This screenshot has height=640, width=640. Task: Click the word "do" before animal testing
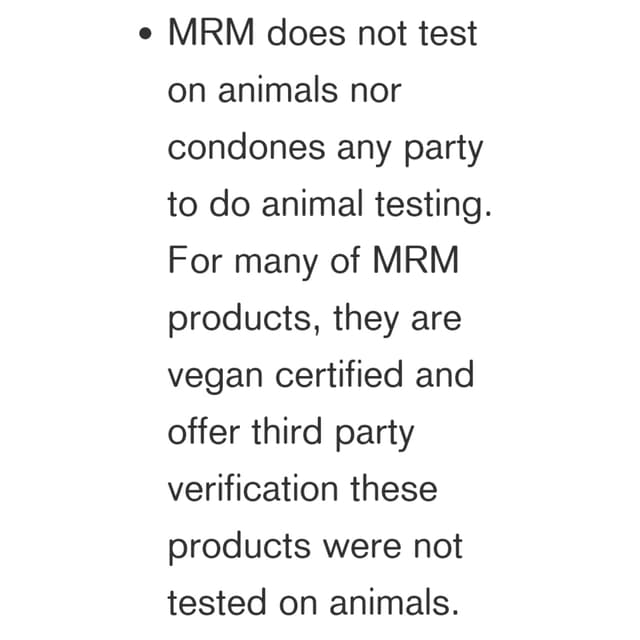pyautogui.click(x=229, y=203)
